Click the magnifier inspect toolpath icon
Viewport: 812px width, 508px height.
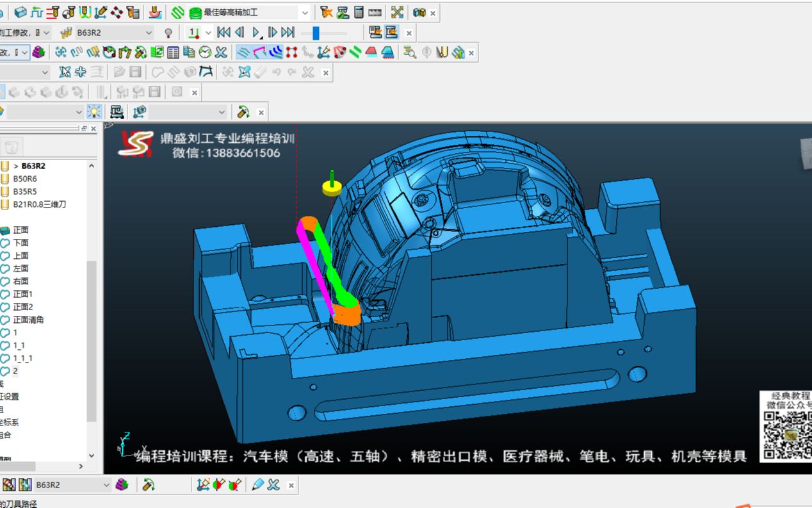click(x=410, y=53)
